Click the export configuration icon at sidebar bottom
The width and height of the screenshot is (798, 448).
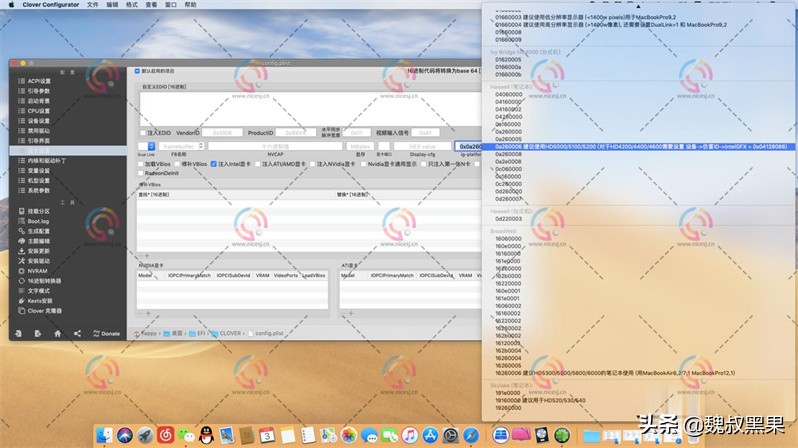tap(38, 333)
